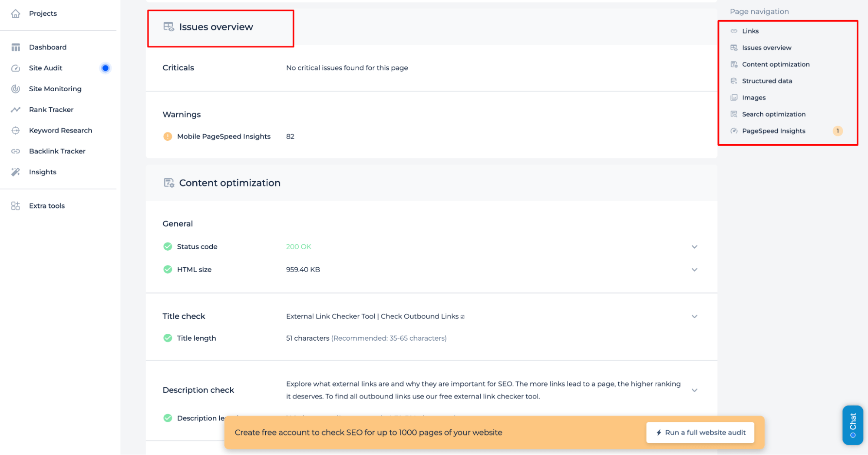The width and height of the screenshot is (868, 455).
Task: Click the 959.40 KB HTML size value
Action: (303, 270)
